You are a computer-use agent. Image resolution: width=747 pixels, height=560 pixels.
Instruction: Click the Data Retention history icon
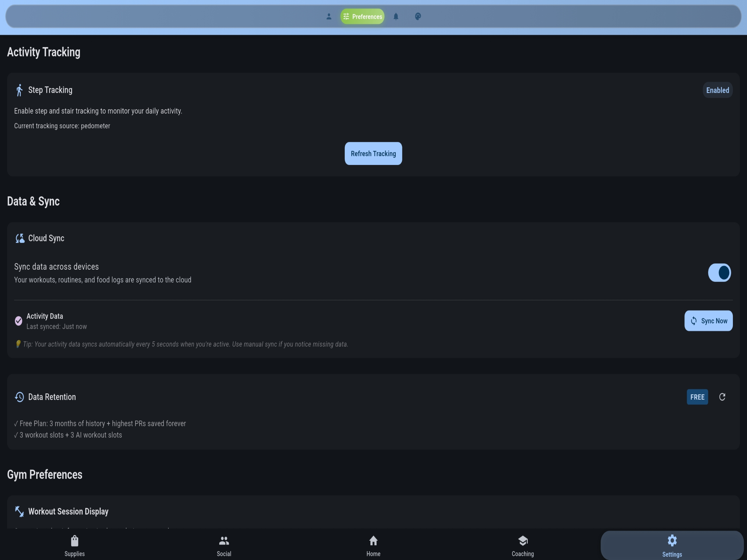[x=19, y=397]
